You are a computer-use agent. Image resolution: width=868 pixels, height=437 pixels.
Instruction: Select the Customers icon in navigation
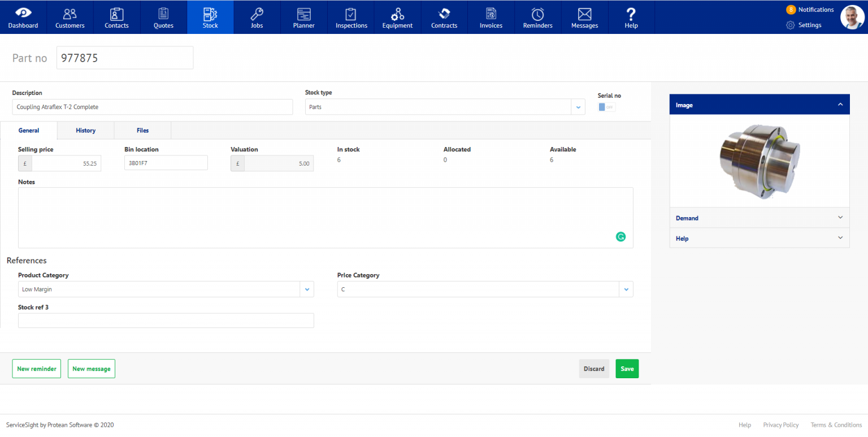point(70,12)
